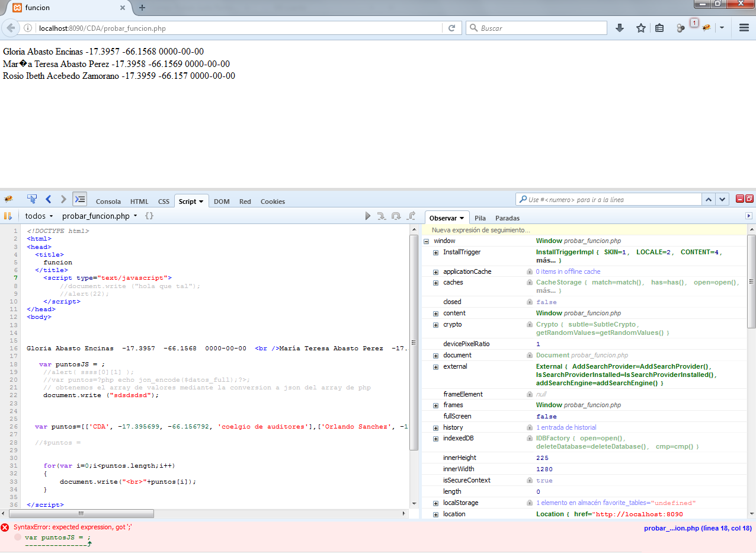The image size is (756, 553).
Task: Click the red error icon in status bar
Action: [x=5, y=528]
